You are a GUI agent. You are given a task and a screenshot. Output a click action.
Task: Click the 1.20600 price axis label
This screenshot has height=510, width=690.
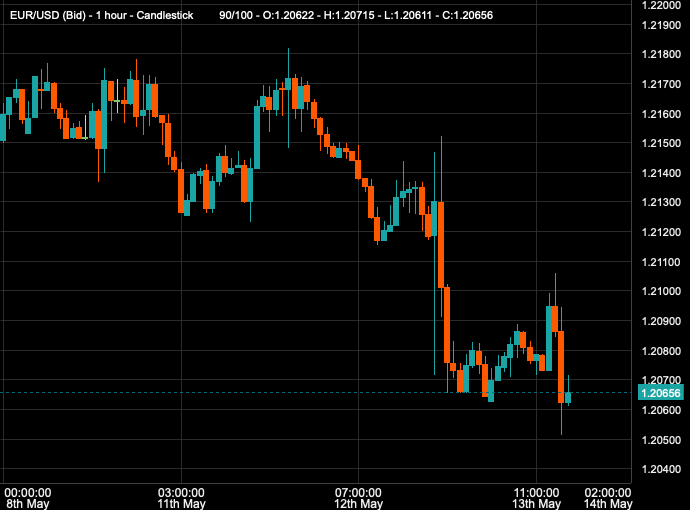(x=661, y=410)
